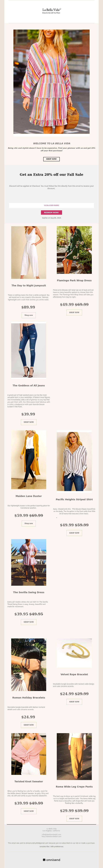The width and height of the screenshot is (103, 868).
Task: Click the SHOP NOW! button under welcome text
Action: [x=51, y=159]
